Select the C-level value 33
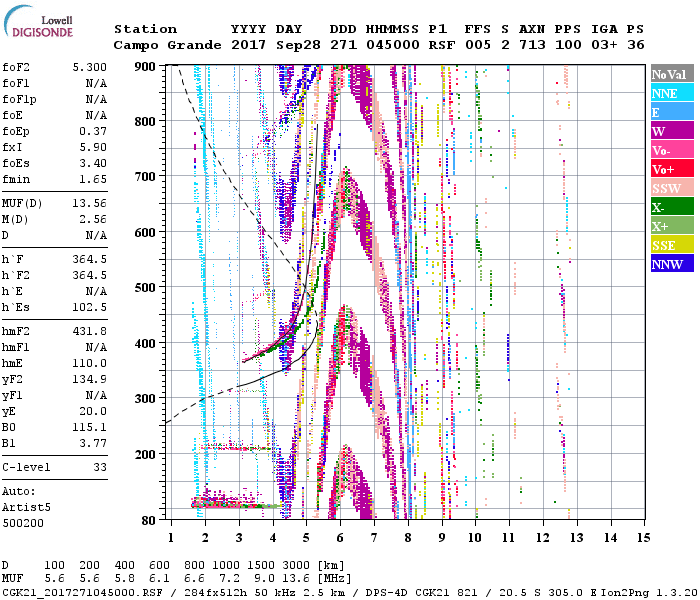700x600 pixels. (100, 467)
